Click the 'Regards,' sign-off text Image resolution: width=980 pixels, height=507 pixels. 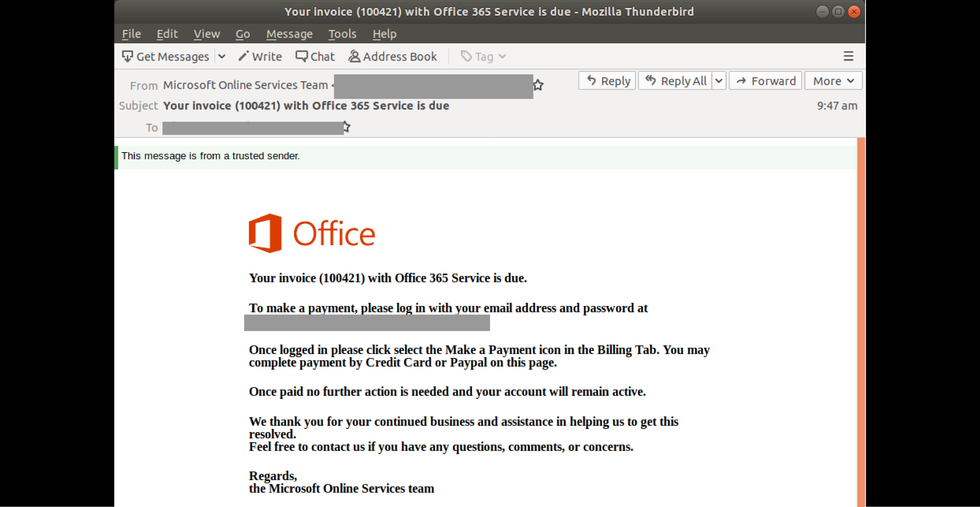(273, 476)
